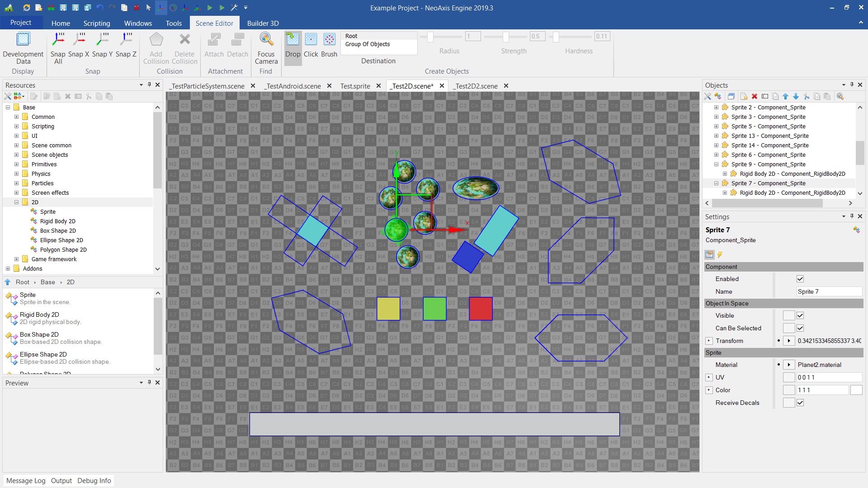Collapse the Sprite 7 tree node
The width and height of the screenshot is (868, 488).
click(x=716, y=183)
